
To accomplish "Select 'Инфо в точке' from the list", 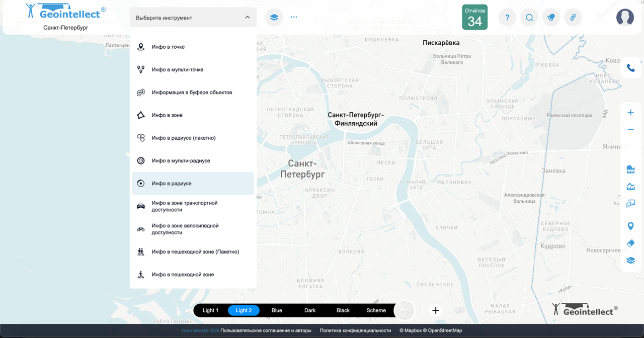I will (x=168, y=47).
